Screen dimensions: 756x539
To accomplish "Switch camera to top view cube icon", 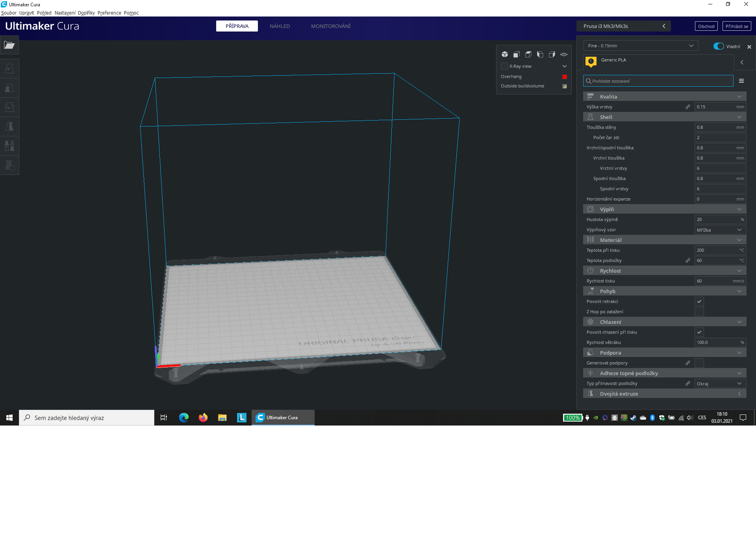I will pyautogui.click(x=528, y=54).
